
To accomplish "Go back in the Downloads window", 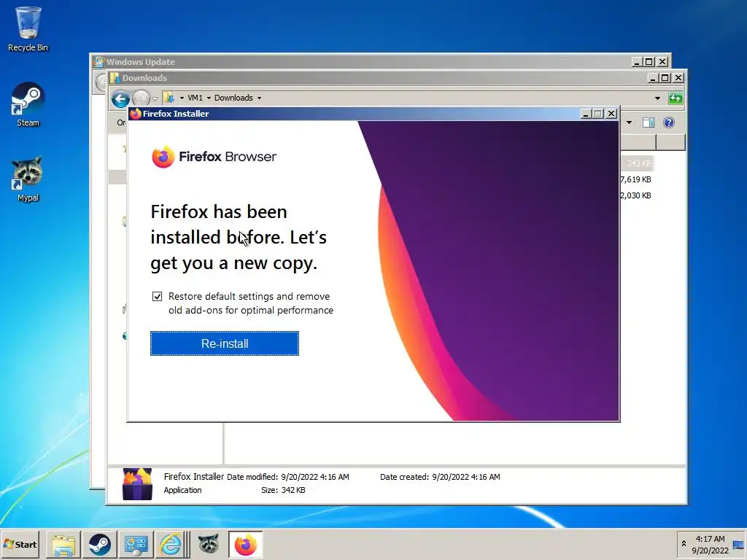I will click(120, 98).
